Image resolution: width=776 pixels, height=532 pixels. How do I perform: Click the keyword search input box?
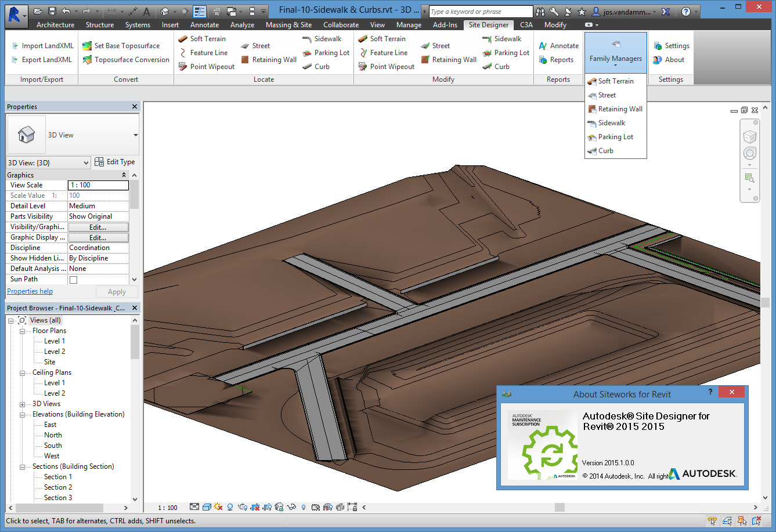coord(481,12)
